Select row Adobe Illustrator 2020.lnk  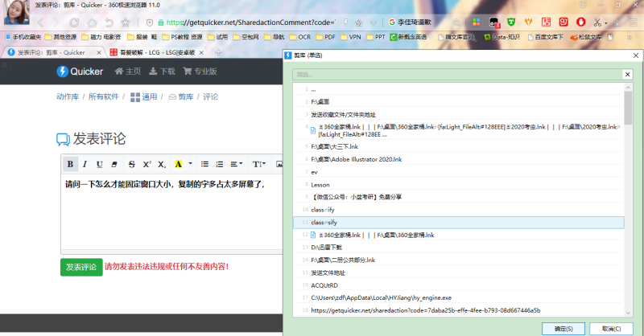(x=458, y=159)
